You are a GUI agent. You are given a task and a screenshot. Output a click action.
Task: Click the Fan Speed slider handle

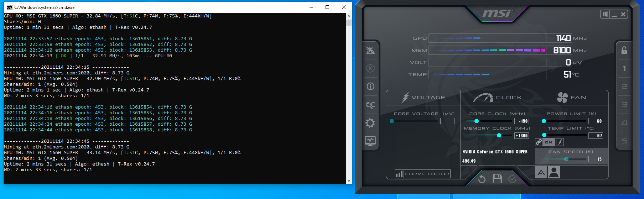[x=566, y=159]
